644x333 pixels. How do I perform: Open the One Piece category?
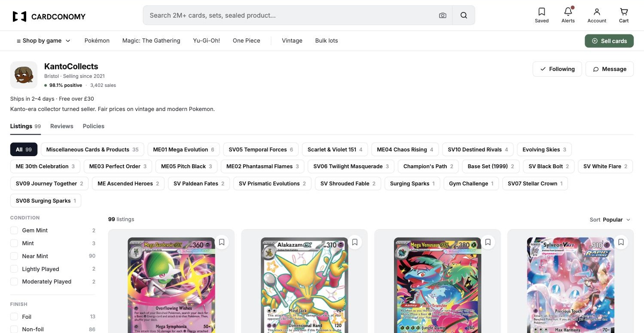point(247,41)
